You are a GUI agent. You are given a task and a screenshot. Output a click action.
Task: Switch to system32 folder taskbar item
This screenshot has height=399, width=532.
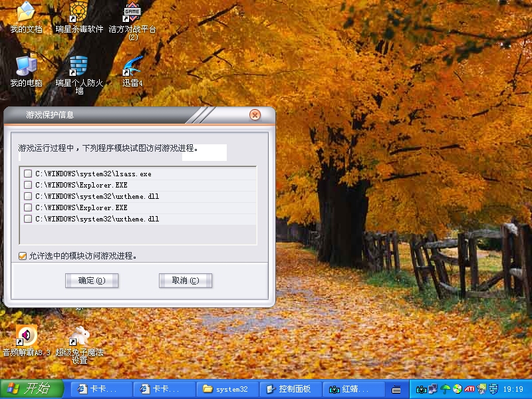click(227, 389)
